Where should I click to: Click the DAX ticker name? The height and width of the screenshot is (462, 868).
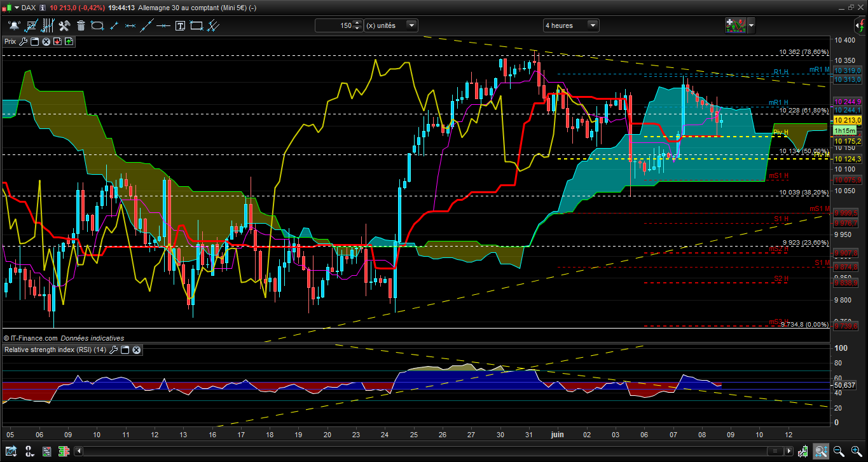(x=29, y=8)
